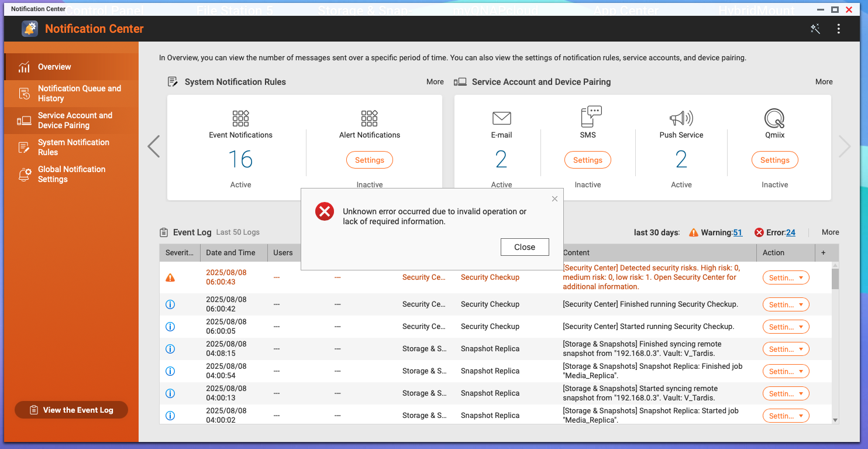
Task: Open the three-dot more options menu
Action: [839, 29]
